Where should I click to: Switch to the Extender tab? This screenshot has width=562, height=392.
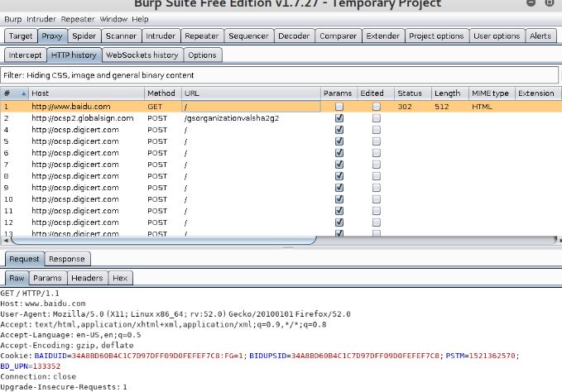[382, 36]
